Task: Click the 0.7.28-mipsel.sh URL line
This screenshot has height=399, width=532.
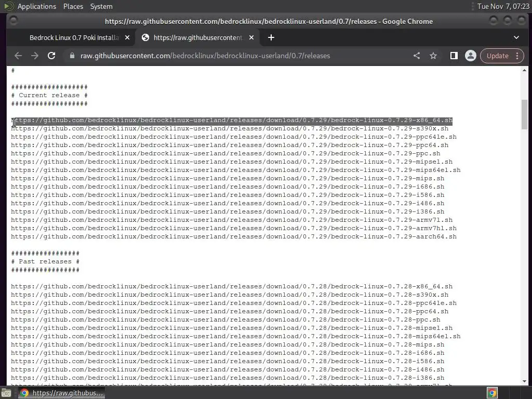Action: pyautogui.click(x=232, y=328)
